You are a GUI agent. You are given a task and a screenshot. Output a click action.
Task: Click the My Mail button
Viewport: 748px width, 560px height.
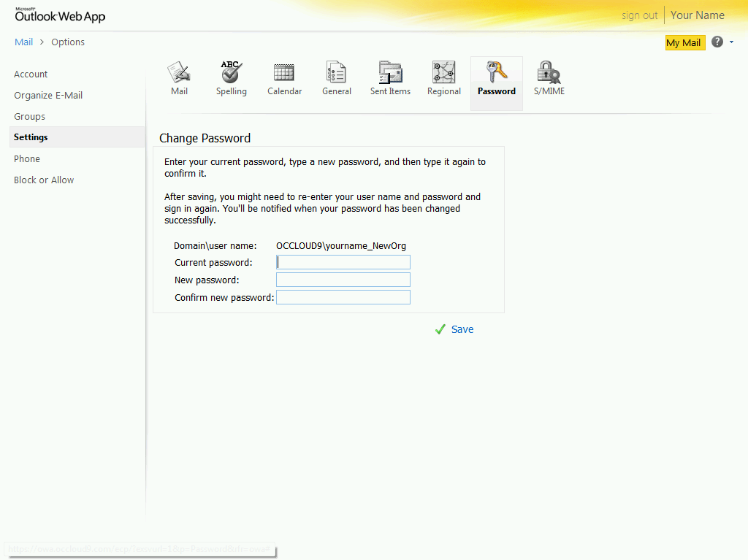(685, 42)
